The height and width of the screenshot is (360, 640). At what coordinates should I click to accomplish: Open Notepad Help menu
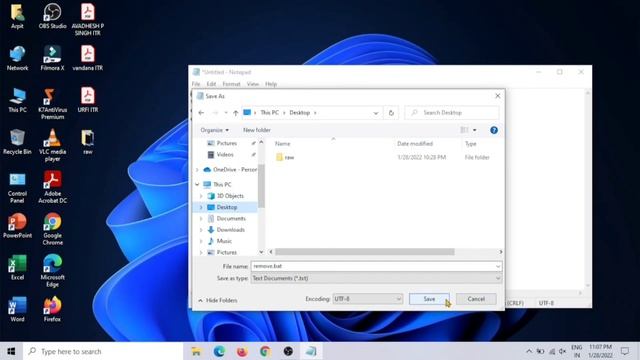pos(271,84)
